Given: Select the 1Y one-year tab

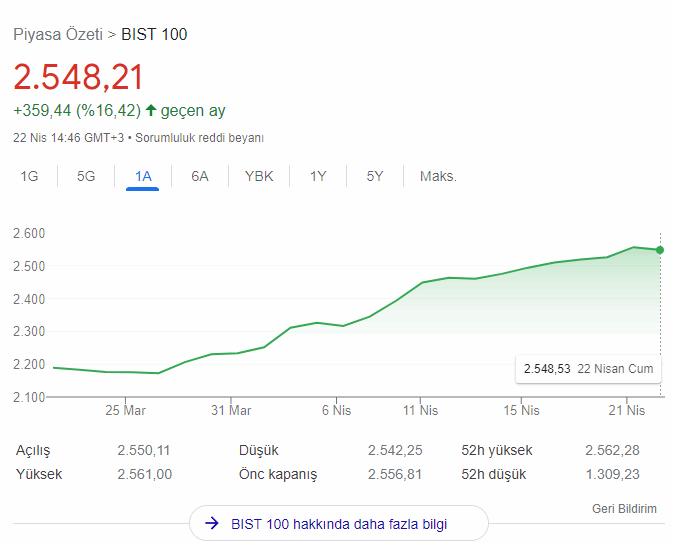Looking at the screenshot, I should [x=318, y=177].
